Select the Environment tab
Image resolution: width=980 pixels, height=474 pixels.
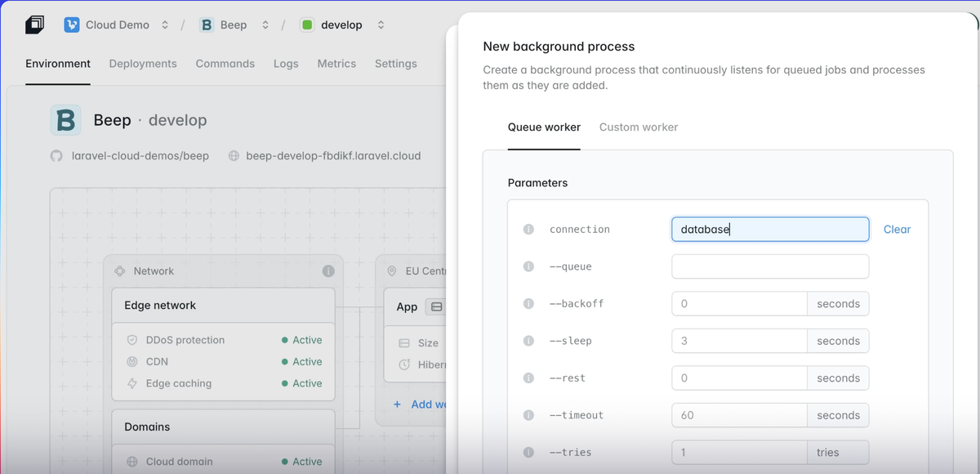(x=58, y=64)
